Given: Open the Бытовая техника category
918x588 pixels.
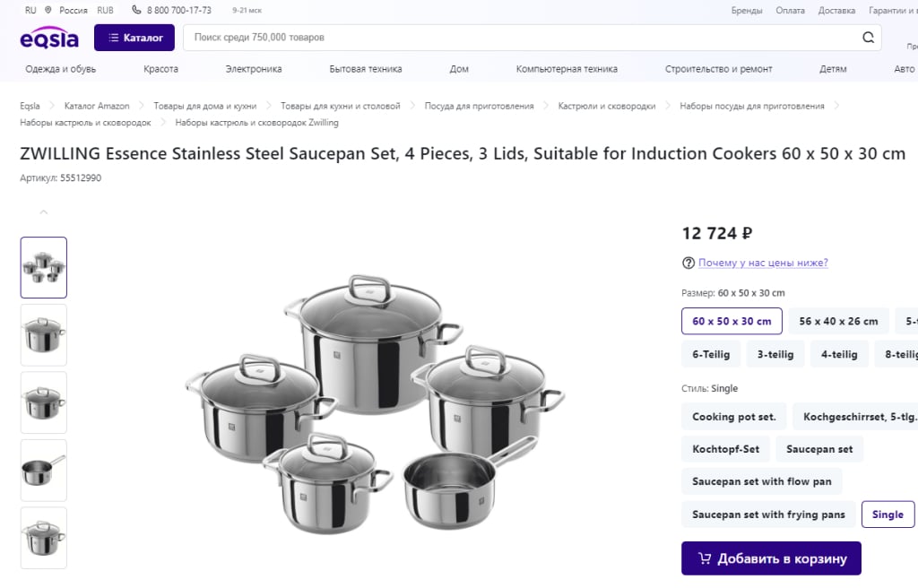Looking at the screenshot, I should point(366,69).
